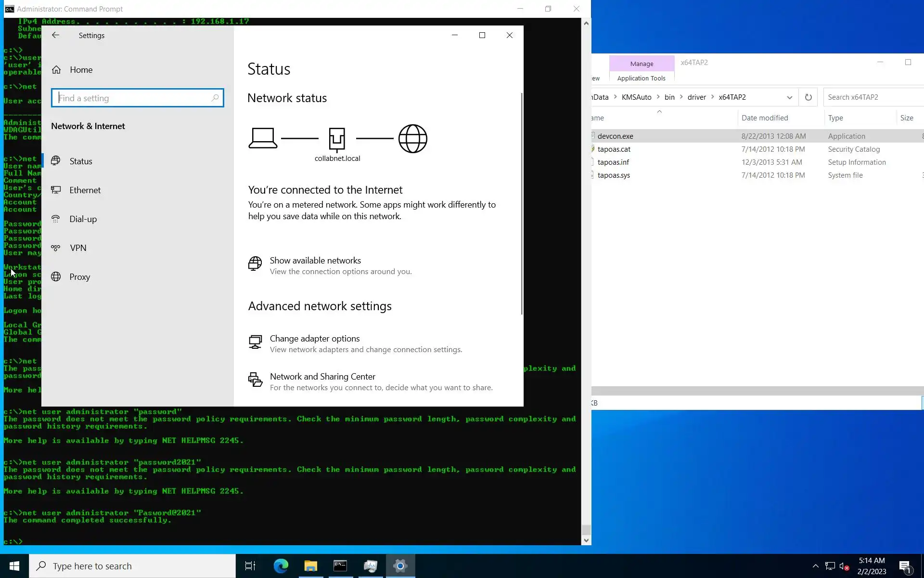Screen dimensions: 924x578
Task: Open the Manage ribbon tab
Action: [x=642, y=64]
